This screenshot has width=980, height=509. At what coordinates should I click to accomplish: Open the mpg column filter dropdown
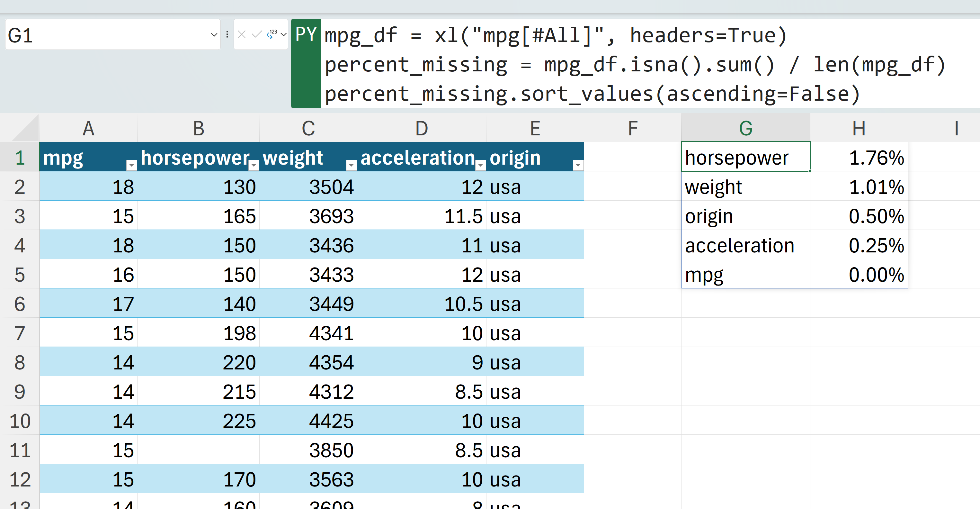coord(131,165)
